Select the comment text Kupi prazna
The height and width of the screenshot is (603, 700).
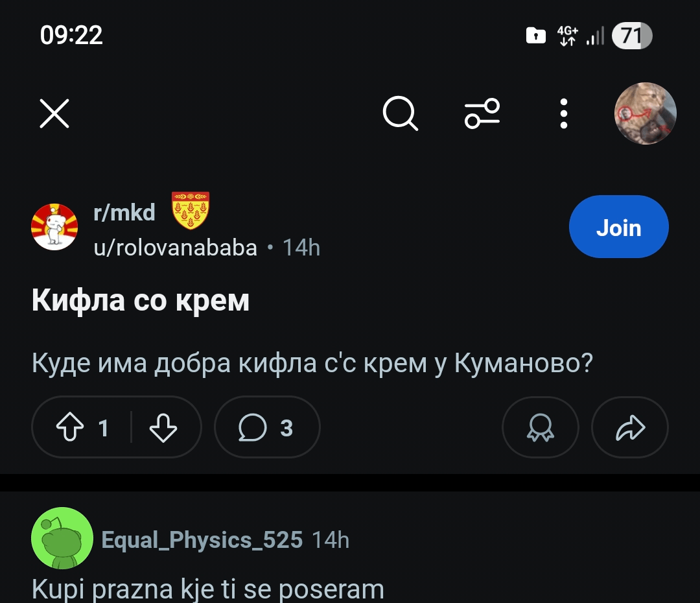click(x=102, y=589)
